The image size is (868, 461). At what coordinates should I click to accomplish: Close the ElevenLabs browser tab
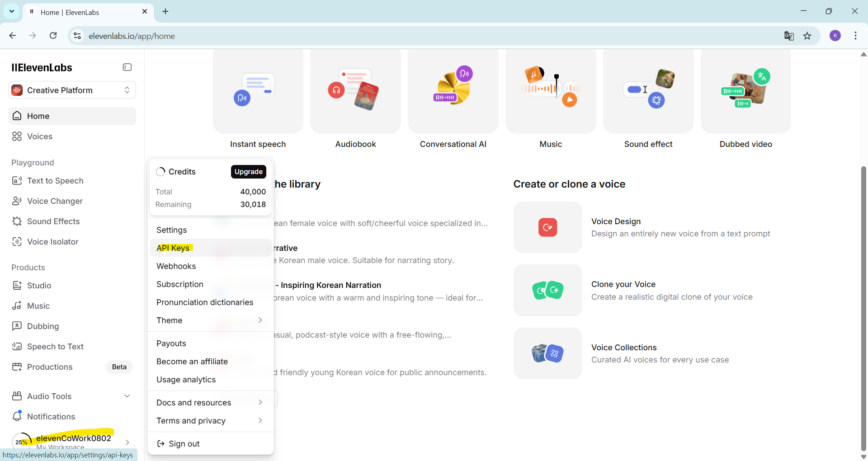pos(145,12)
